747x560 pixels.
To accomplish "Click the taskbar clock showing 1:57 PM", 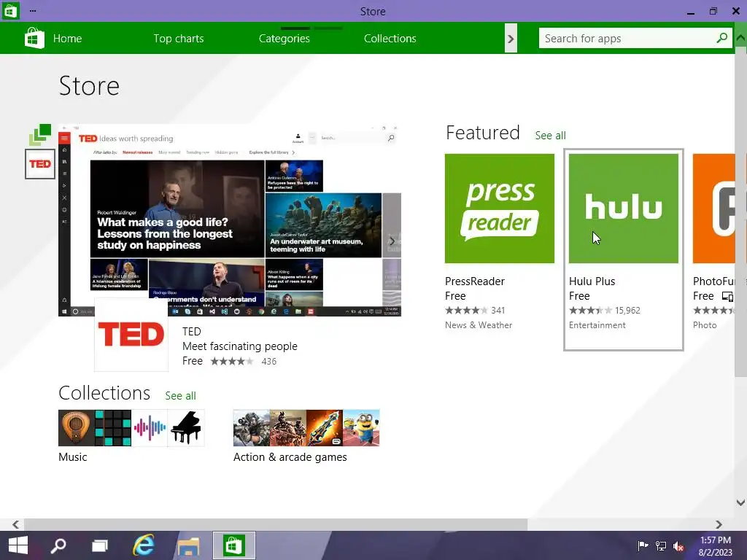I will (x=715, y=546).
